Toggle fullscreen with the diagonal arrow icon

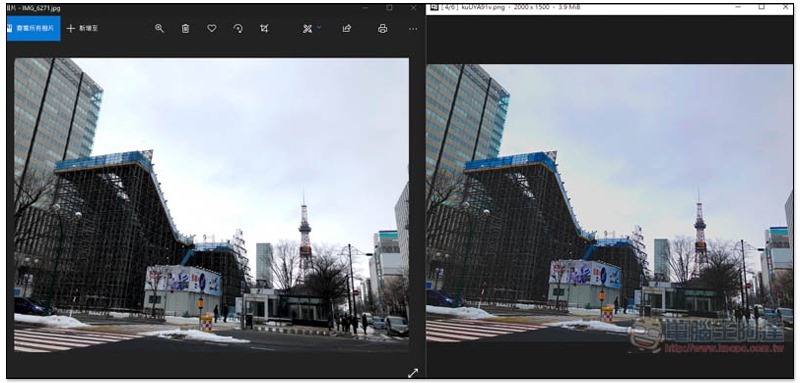[413, 373]
